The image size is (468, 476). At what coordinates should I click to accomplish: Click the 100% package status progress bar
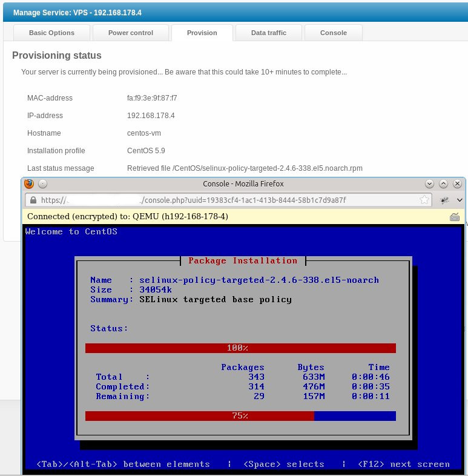pyautogui.click(x=240, y=348)
